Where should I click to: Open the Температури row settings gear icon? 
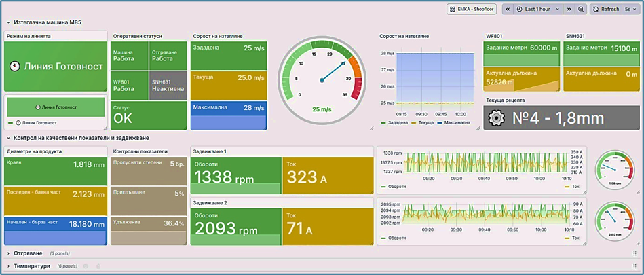[x=86, y=266]
